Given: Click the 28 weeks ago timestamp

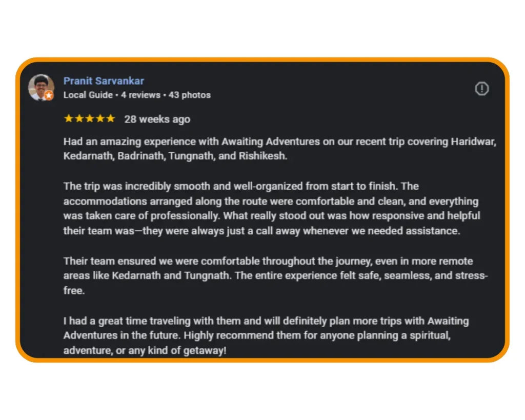Looking at the screenshot, I should click(x=156, y=119).
